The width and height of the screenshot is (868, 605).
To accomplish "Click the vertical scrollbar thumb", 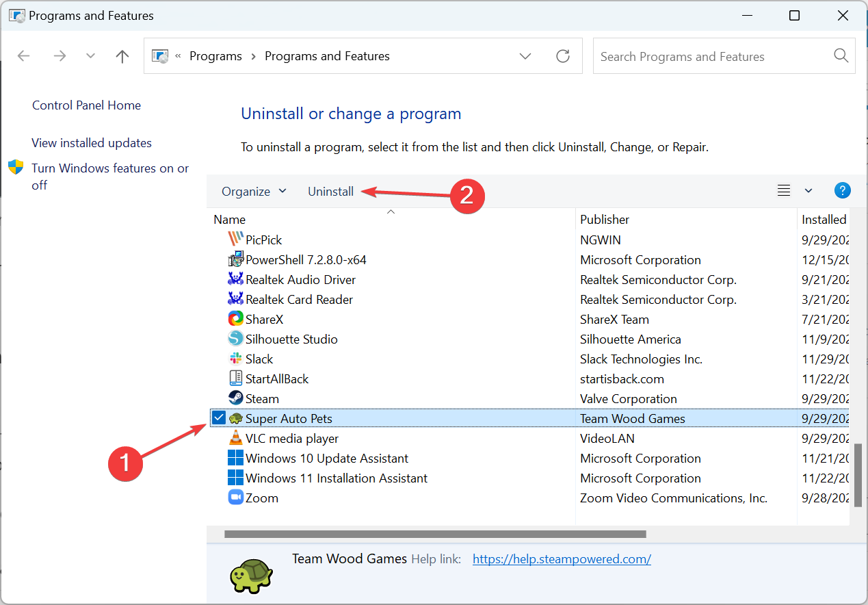I will pyautogui.click(x=858, y=476).
